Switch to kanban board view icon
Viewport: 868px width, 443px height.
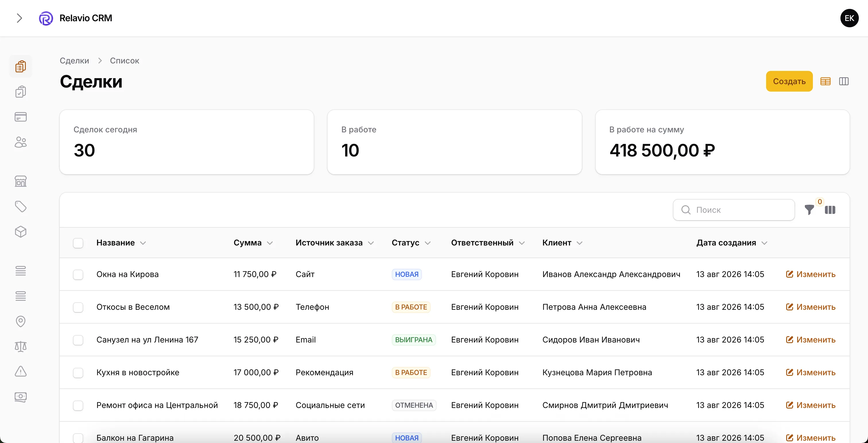coord(844,81)
